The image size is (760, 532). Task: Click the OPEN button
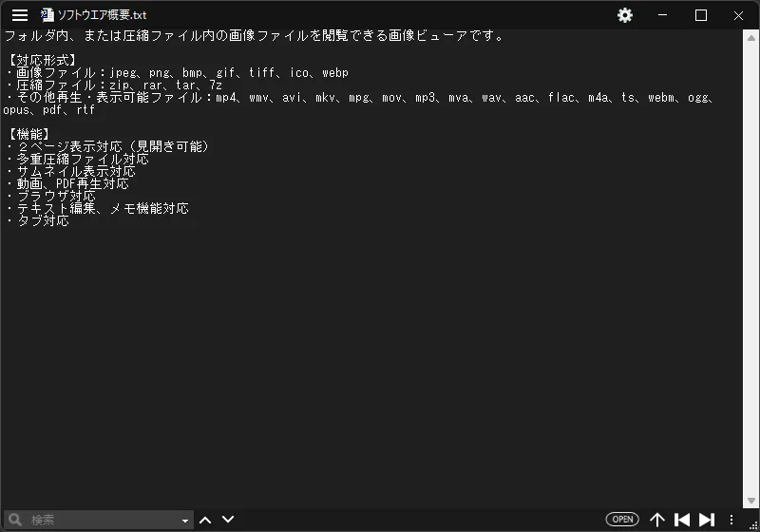[622, 520]
